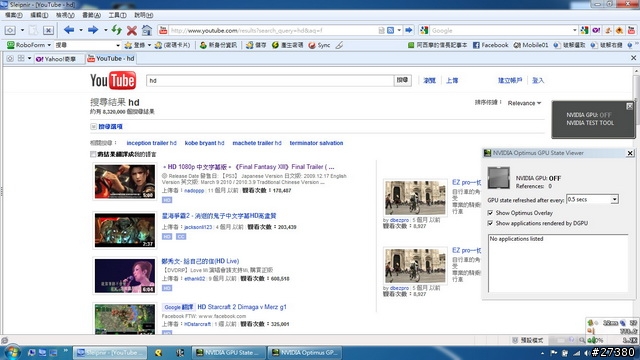Open HD Starcraft 2 Dimaga v Merz g1
This screenshot has width=640, height=360.
point(242,307)
